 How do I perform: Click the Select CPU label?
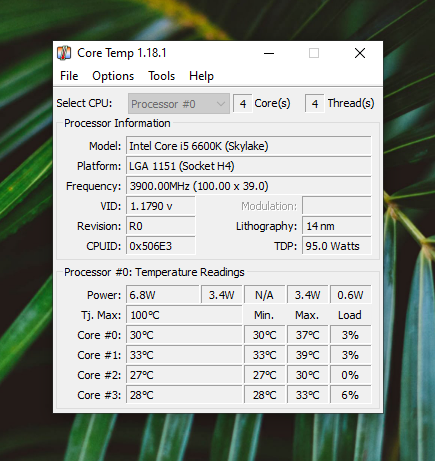[x=84, y=103]
